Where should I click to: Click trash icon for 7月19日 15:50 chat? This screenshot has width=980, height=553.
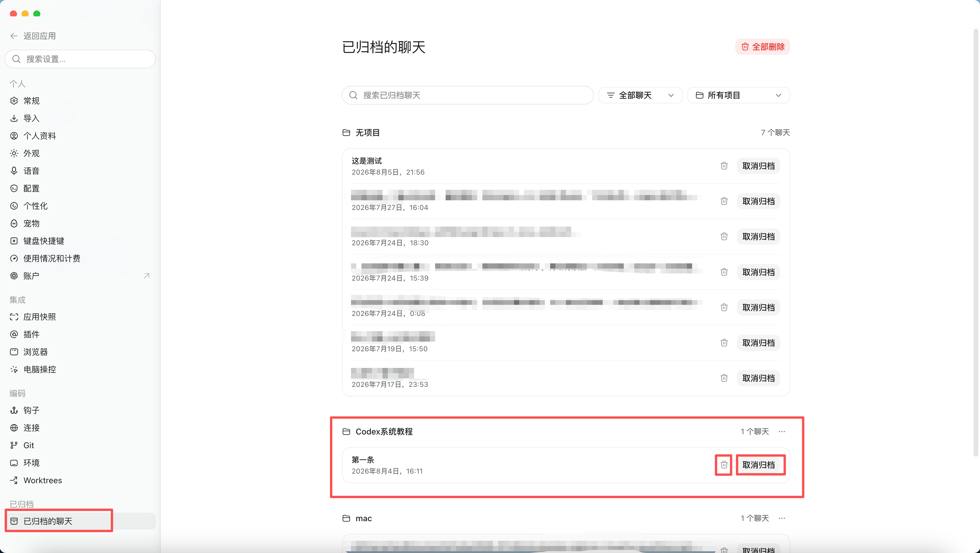point(724,343)
